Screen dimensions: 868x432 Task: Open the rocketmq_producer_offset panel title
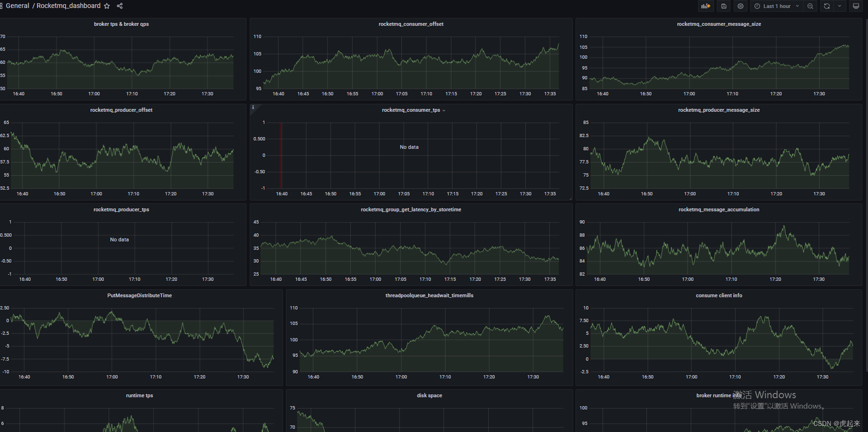(x=121, y=110)
